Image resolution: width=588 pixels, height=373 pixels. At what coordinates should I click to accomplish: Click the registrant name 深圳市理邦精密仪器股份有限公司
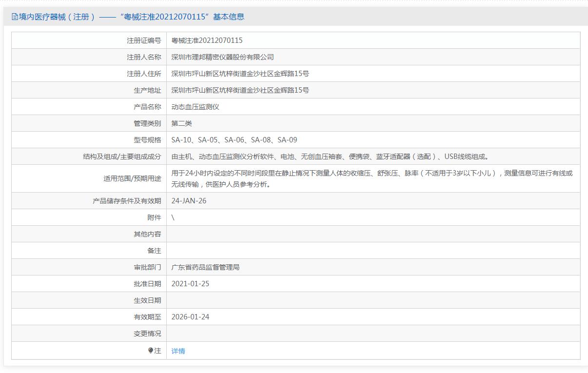(x=222, y=57)
